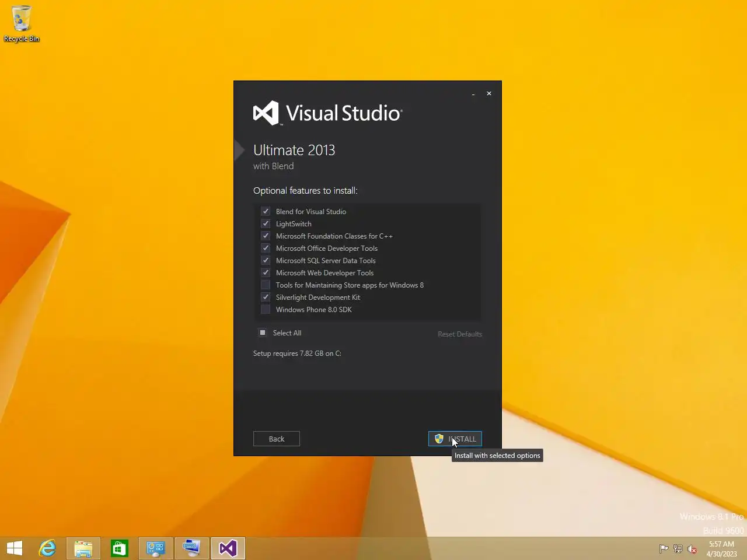Click INSTALL to begin installation
Screen dimensions: 747x560
click(455, 439)
